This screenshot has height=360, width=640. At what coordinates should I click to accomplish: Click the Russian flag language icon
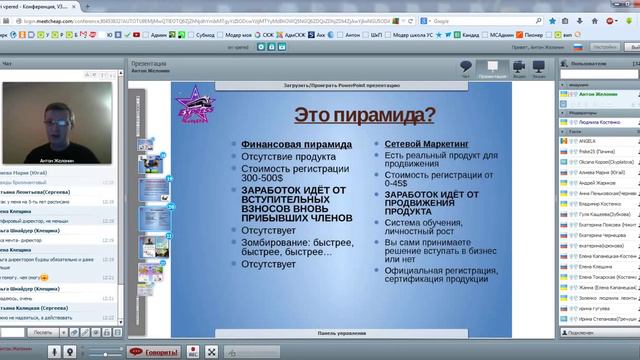tap(578, 47)
